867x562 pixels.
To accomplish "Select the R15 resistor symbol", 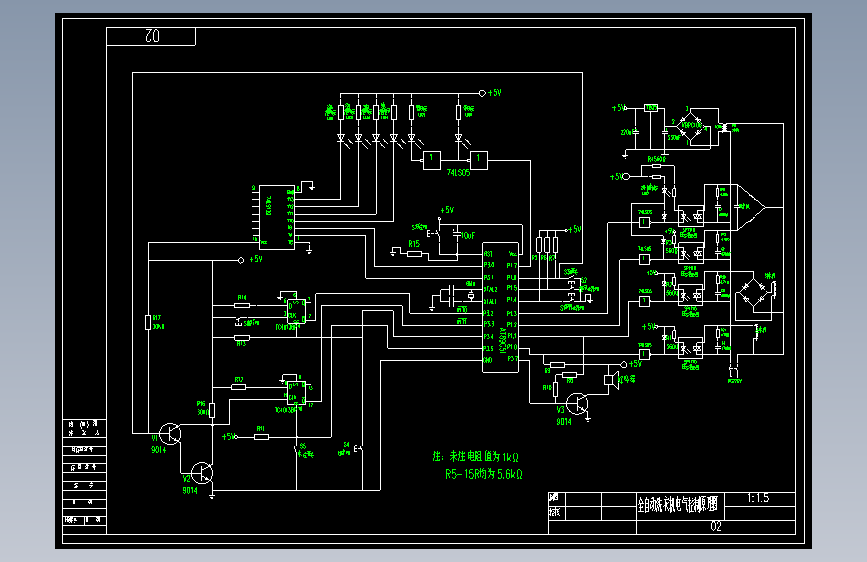I will (415, 254).
